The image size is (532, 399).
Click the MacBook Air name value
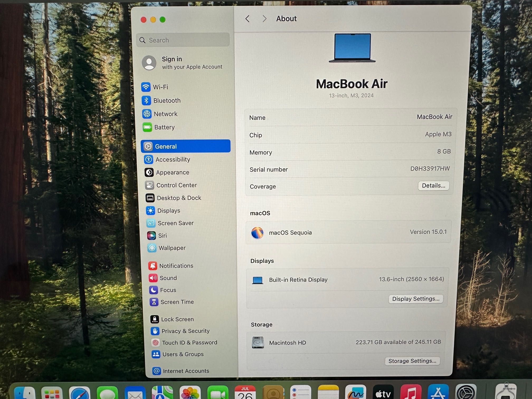[434, 117]
